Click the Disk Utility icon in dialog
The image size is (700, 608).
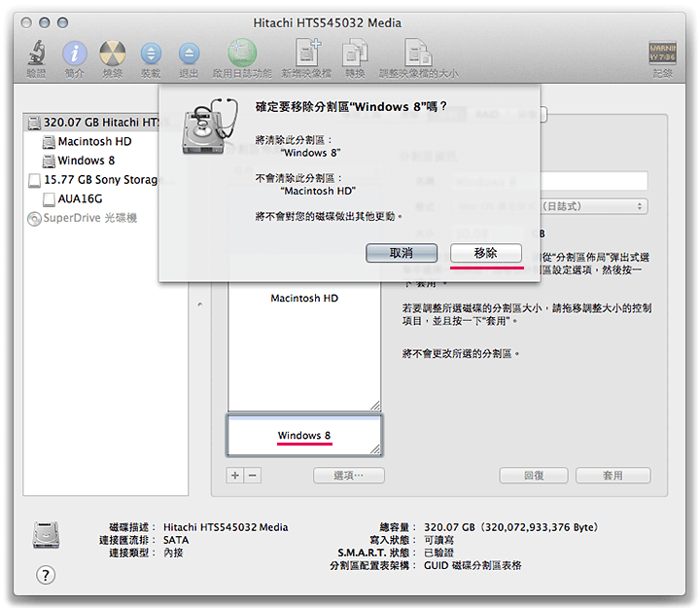coord(210,126)
